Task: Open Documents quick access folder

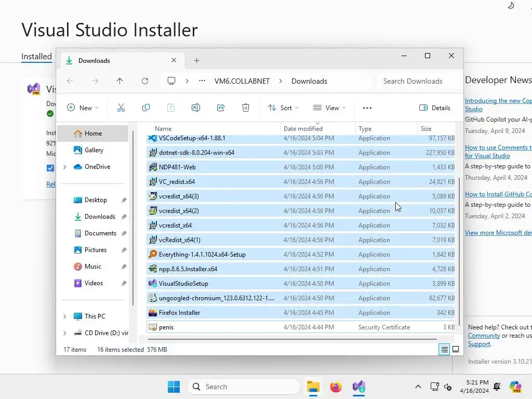Action: pos(100,233)
